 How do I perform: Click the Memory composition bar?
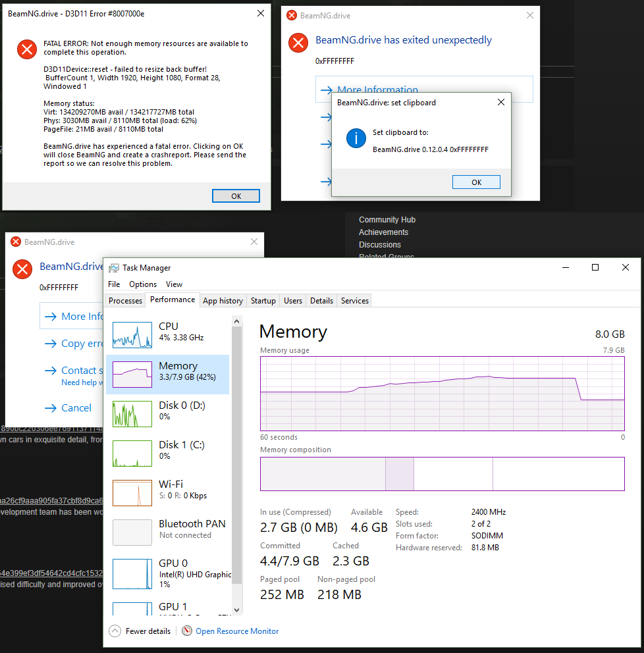(x=443, y=474)
